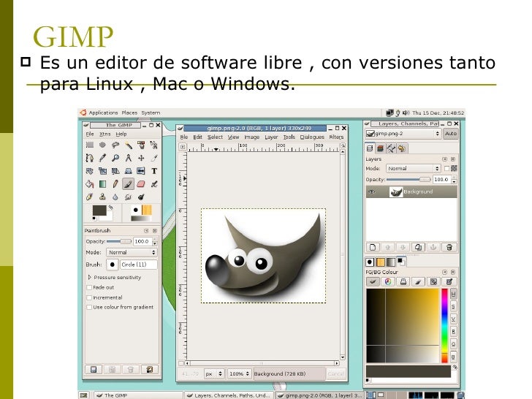The height and width of the screenshot is (399, 532).
Task: Select the Fuzzy Select magic wand tool
Action: click(x=129, y=145)
